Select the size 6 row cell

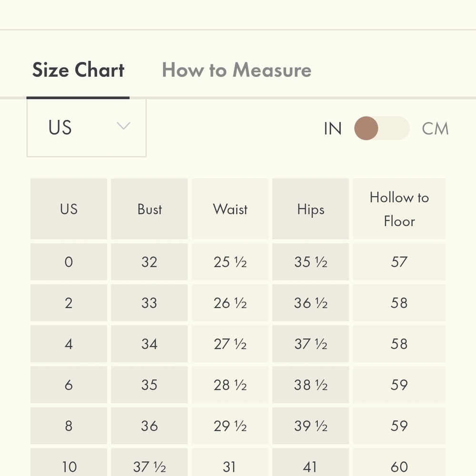coord(69,385)
